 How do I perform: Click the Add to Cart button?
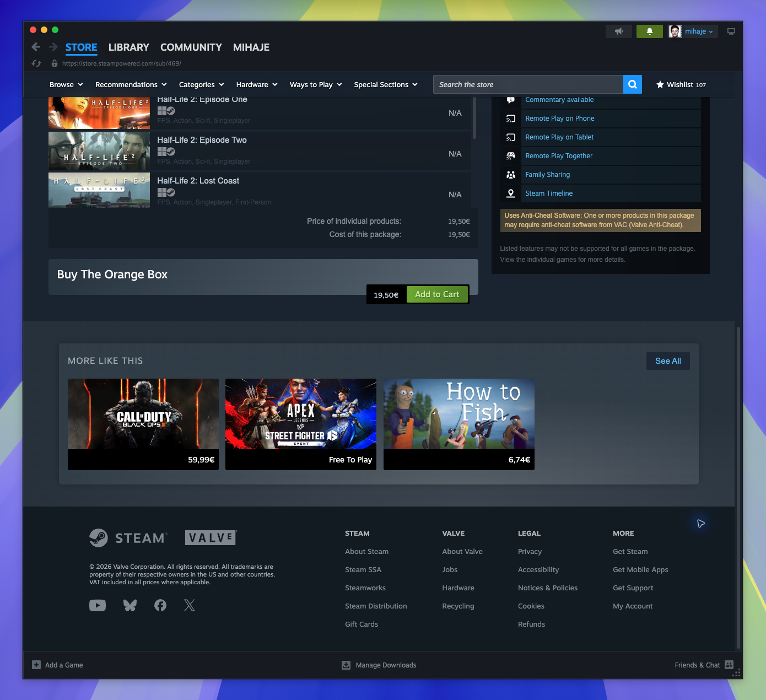437,294
